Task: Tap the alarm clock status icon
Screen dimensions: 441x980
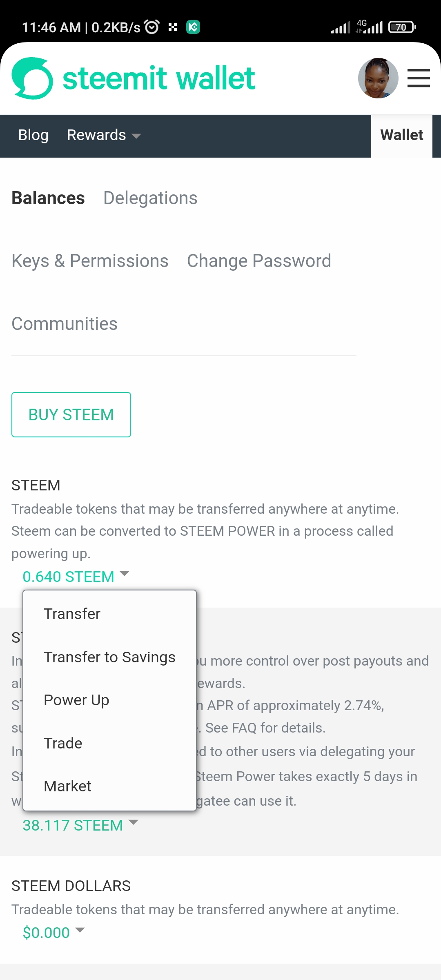Action: tap(152, 27)
